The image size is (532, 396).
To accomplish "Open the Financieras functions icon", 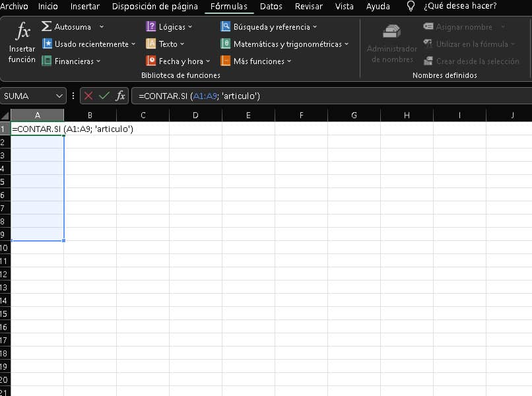I will [47, 61].
